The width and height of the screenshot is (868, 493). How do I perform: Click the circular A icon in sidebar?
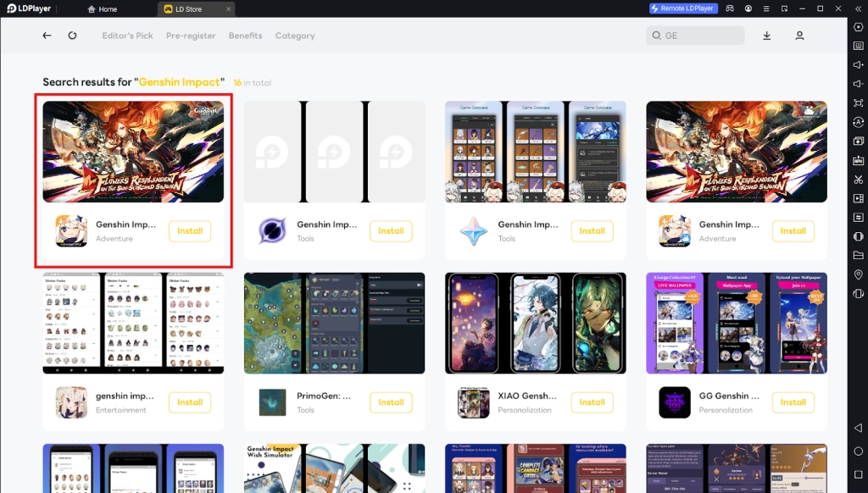(x=858, y=122)
